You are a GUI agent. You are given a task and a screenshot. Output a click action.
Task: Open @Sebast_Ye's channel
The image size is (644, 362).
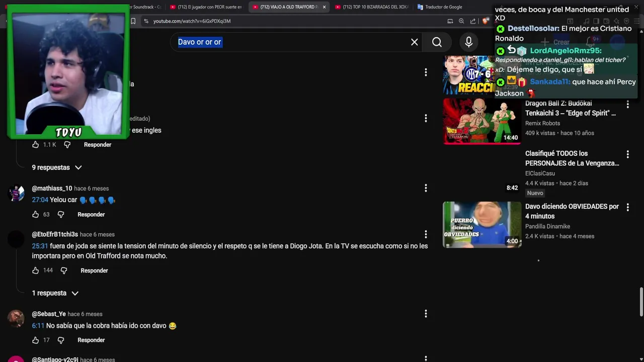click(x=49, y=314)
